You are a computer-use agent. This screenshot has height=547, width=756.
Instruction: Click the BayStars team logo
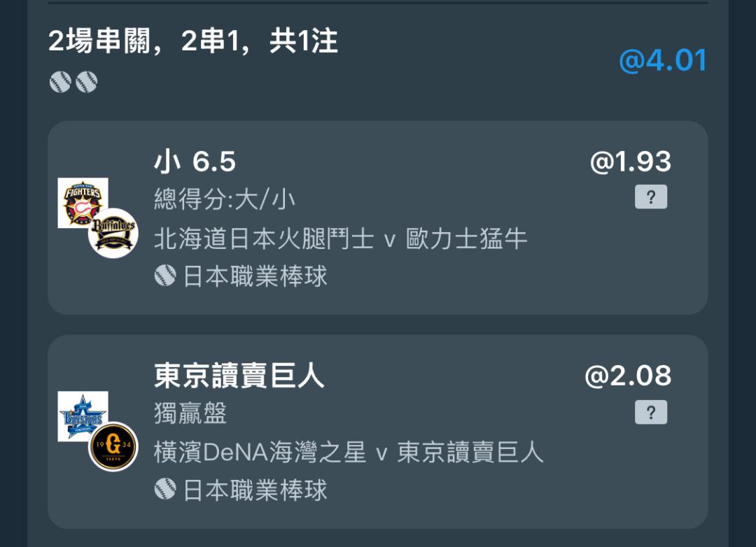(83, 416)
